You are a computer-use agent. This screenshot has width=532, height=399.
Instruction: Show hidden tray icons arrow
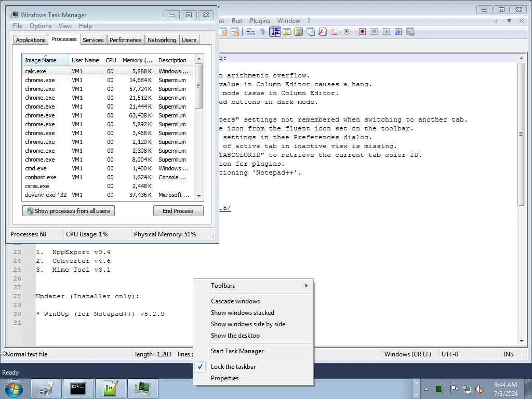(x=426, y=389)
